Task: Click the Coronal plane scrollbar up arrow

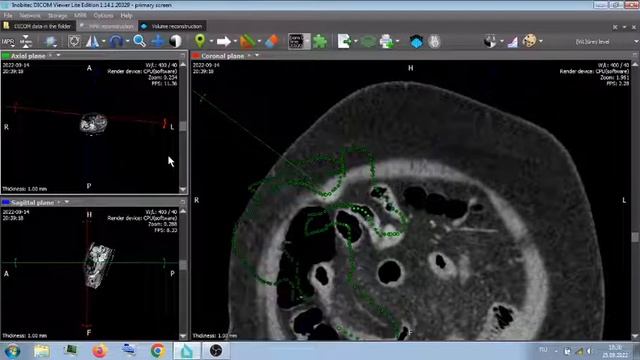Action: [636, 64]
